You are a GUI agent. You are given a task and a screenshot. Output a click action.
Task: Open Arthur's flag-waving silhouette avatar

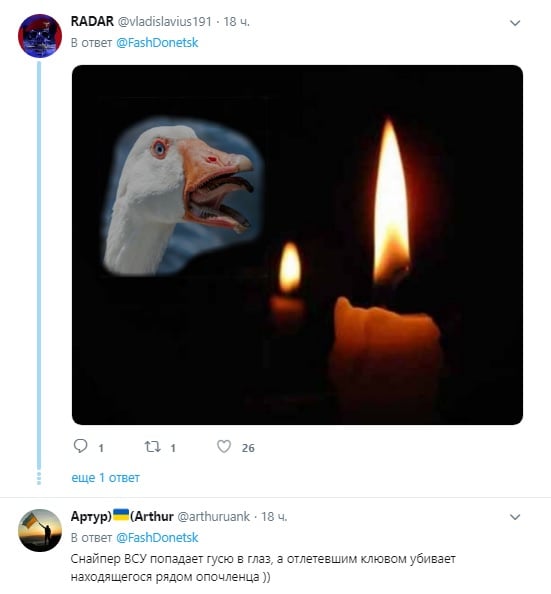pyautogui.click(x=40, y=530)
